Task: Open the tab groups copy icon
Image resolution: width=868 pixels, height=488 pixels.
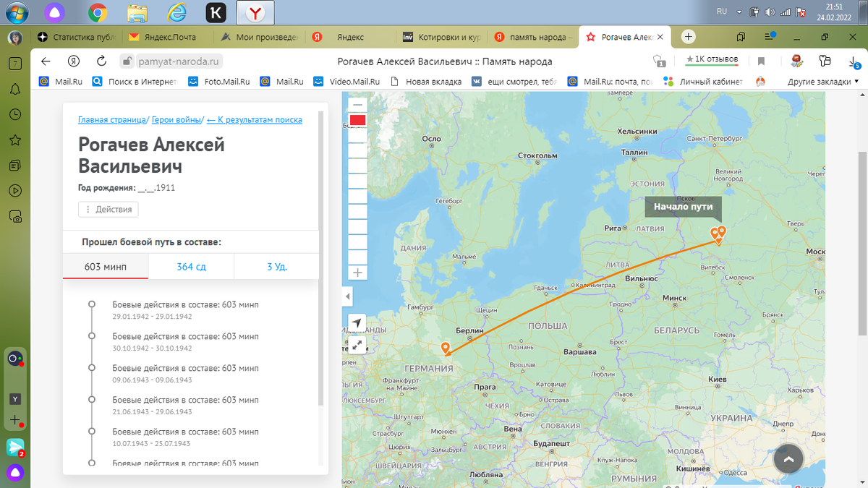Action: pos(741,37)
